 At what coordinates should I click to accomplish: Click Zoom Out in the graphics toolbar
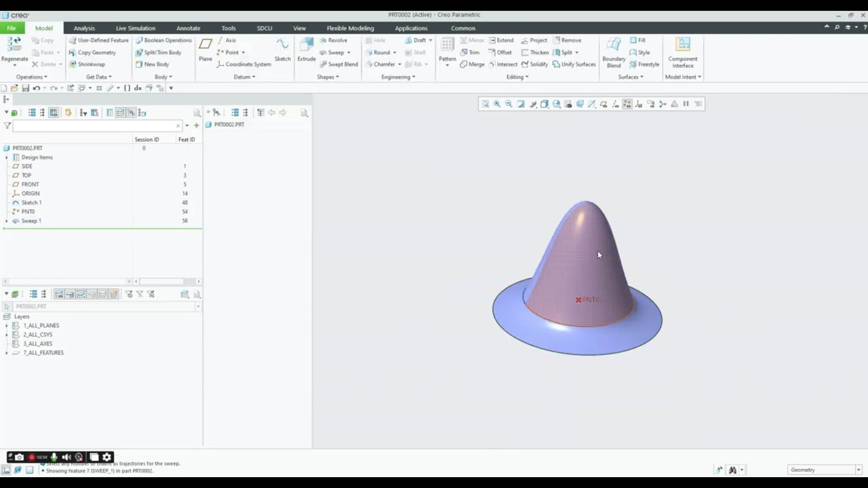509,104
